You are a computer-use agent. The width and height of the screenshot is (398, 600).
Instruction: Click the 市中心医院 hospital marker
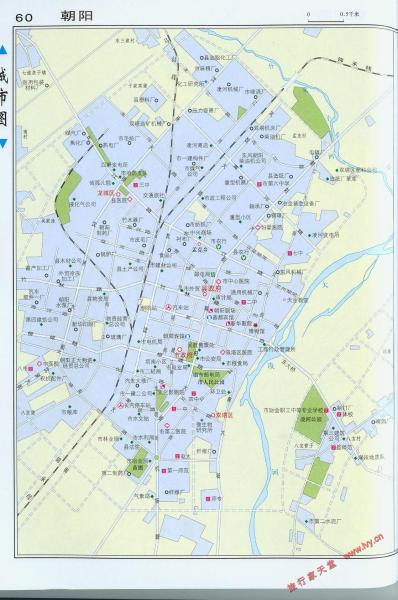click(219, 281)
